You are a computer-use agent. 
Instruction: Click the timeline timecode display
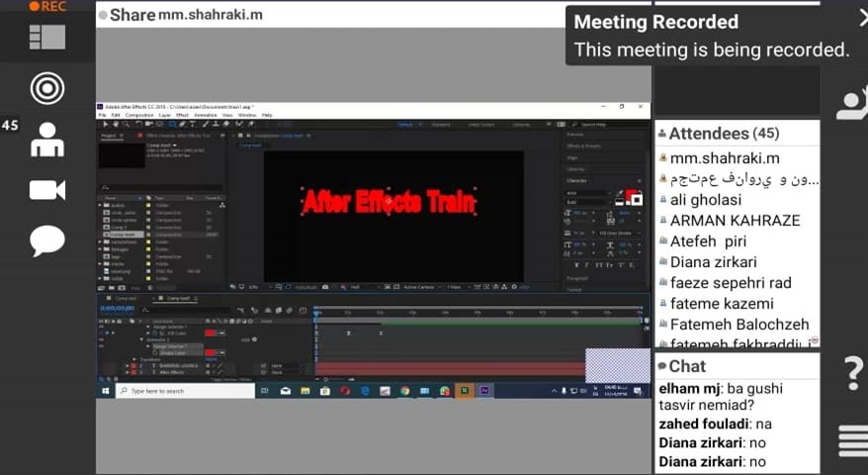point(118,308)
